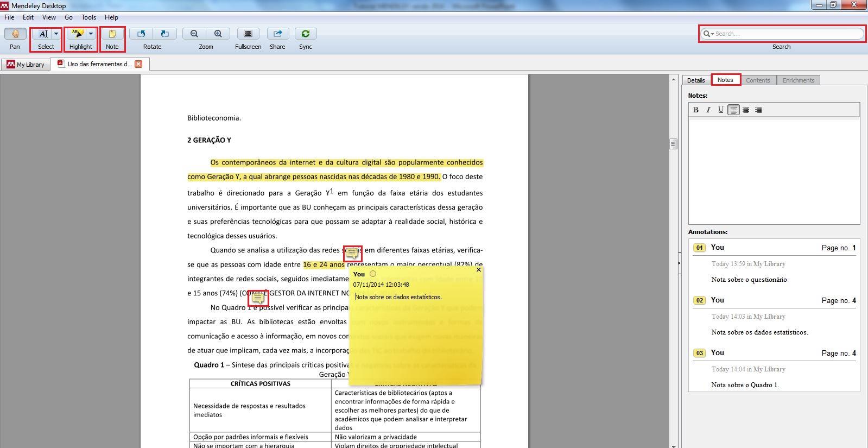Click 'Nota sobre o questionário' annotation text

click(749, 280)
